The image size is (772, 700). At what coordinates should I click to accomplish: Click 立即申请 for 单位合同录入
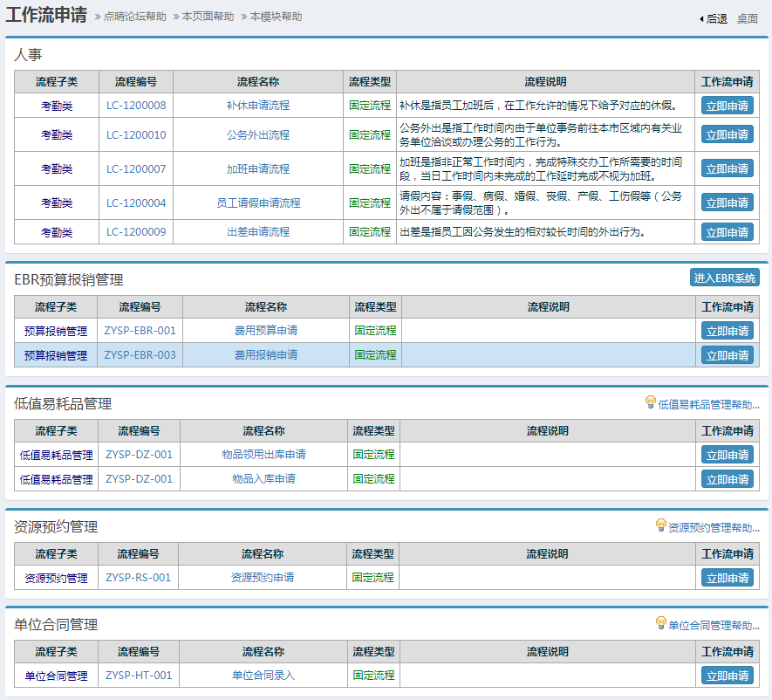727,676
